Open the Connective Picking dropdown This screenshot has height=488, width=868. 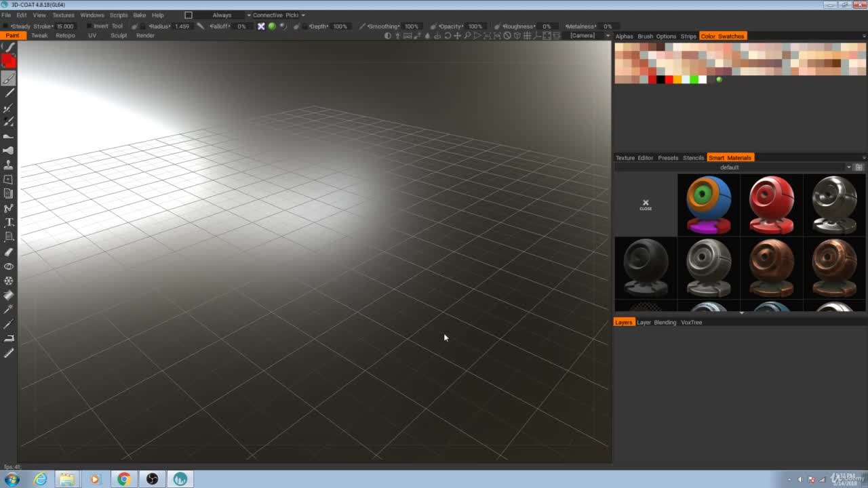279,15
